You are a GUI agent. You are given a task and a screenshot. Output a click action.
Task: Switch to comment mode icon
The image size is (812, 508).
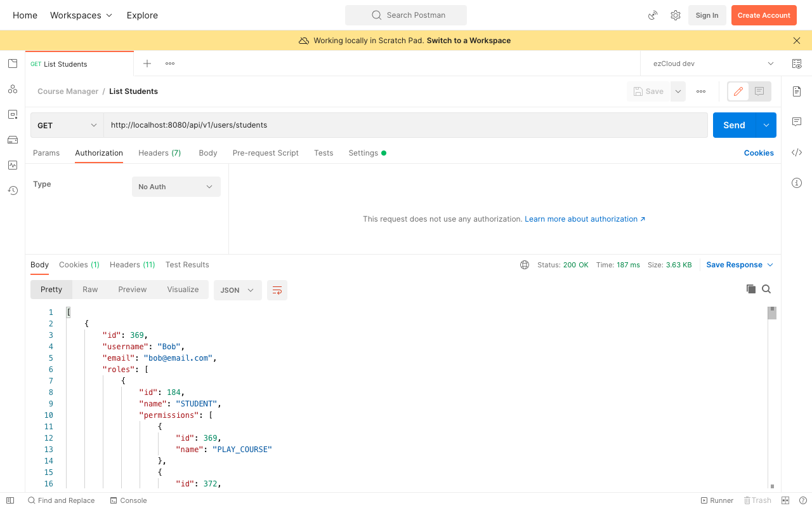coord(759,91)
